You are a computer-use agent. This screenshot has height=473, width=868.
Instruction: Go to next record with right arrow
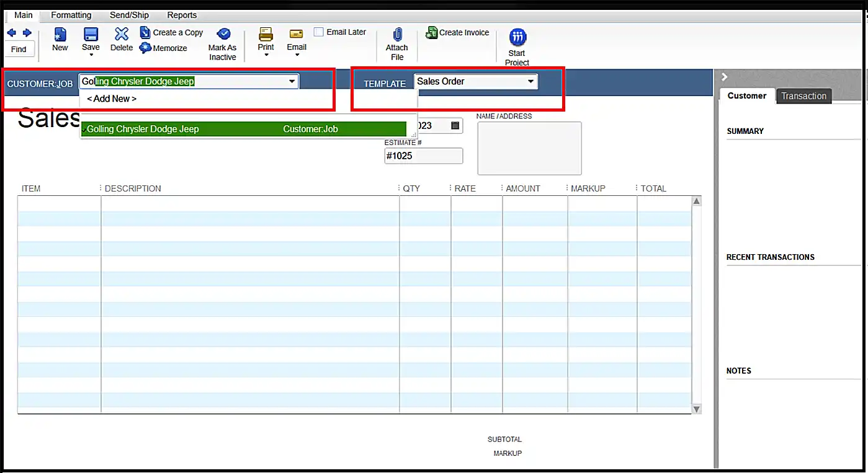pos(27,33)
